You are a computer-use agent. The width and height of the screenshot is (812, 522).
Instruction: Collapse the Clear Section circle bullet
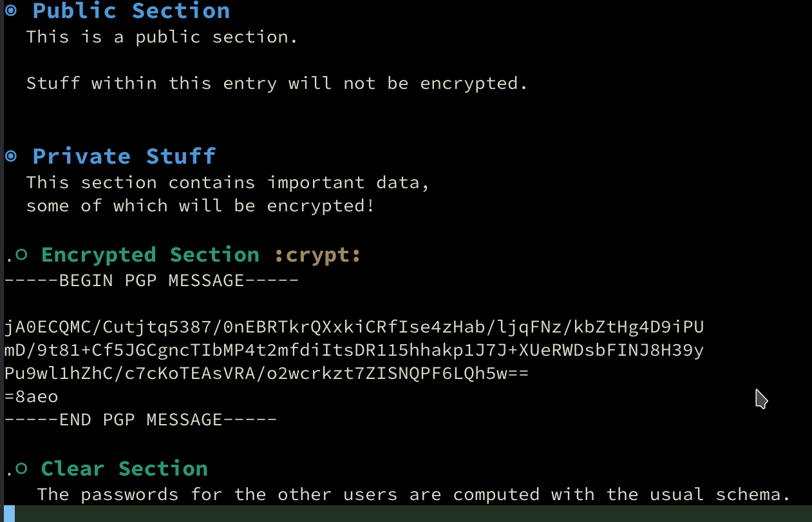click(21, 469)
